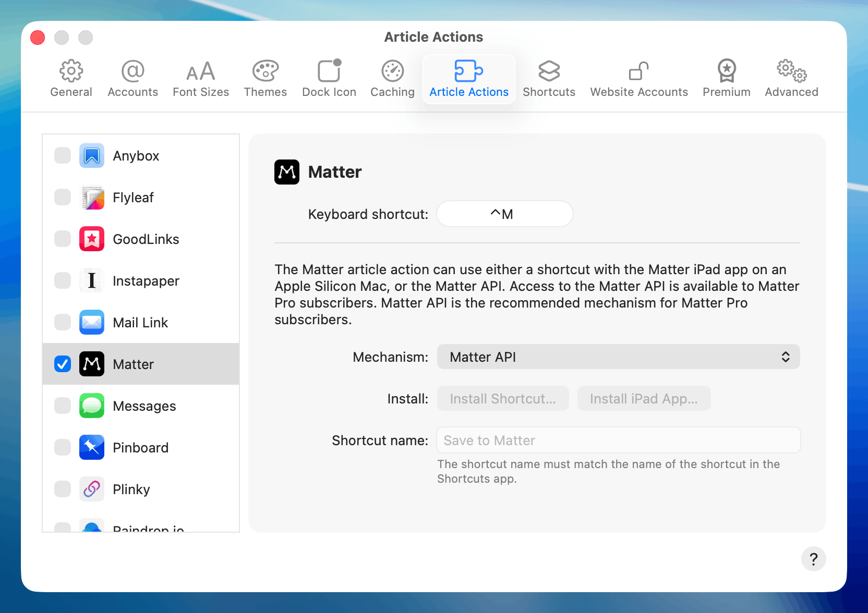The image size is (868, 613).
Task: Select the GoodLinks row label
Action: [x=146, y=239]
